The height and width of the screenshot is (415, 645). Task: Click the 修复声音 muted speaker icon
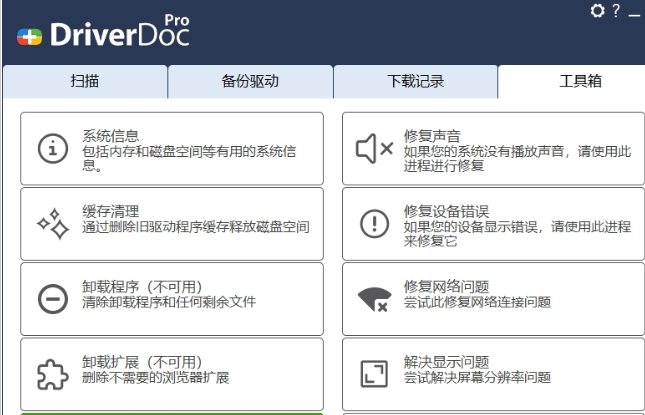point(374,148)
